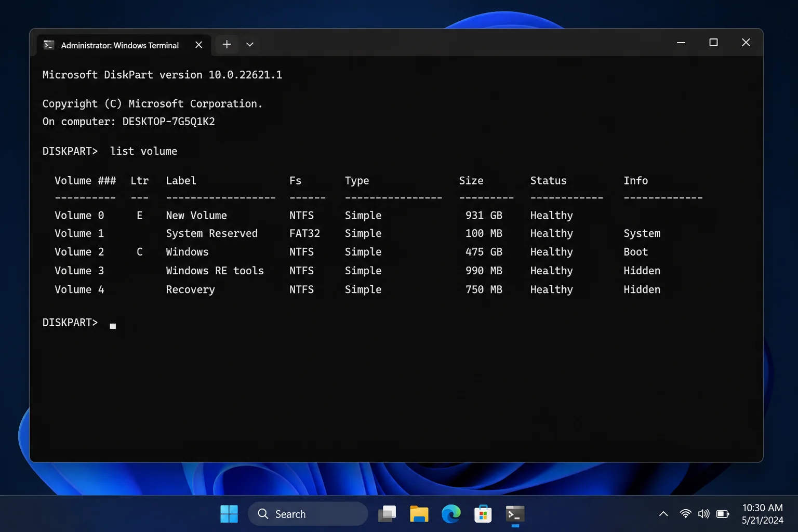Click the 'Size' column header
Image resolution: width=798 pixels, height=532 pixels.
pos(471,180)
